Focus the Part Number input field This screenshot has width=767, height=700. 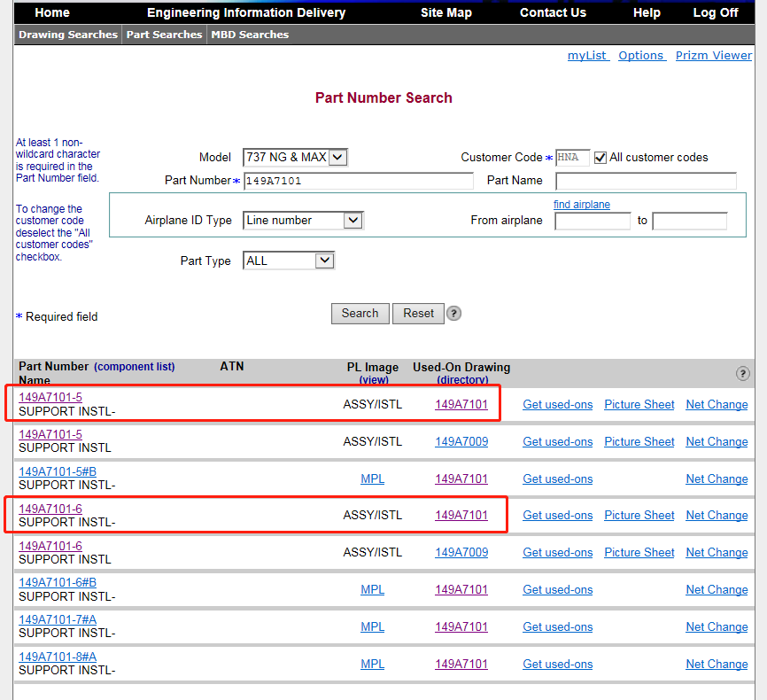click(359, 181)
